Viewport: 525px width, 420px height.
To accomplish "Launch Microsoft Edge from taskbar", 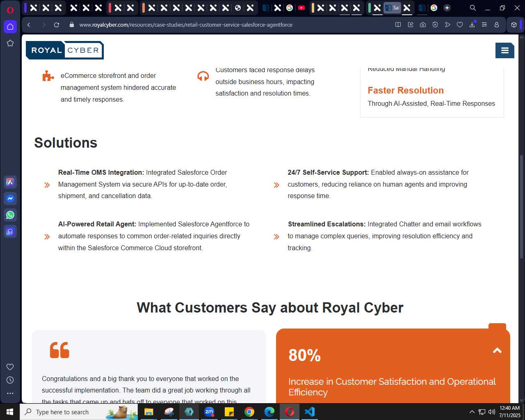I will click(x=269, y=412).
